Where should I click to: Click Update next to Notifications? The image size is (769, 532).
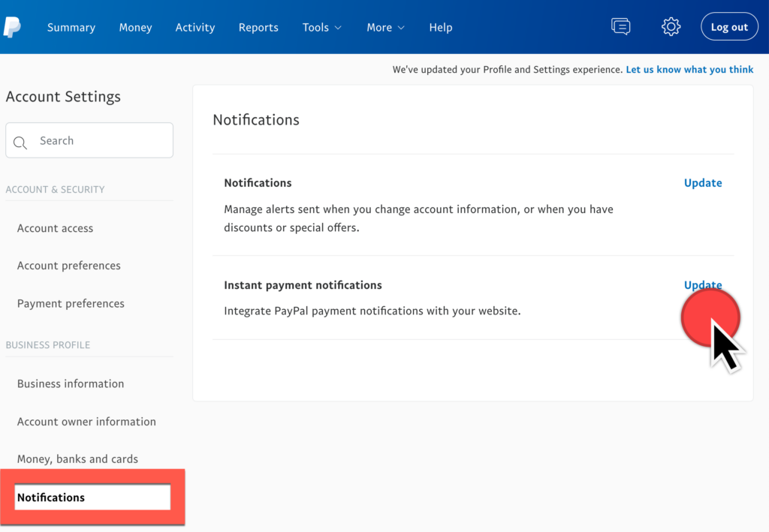[703, 183]
